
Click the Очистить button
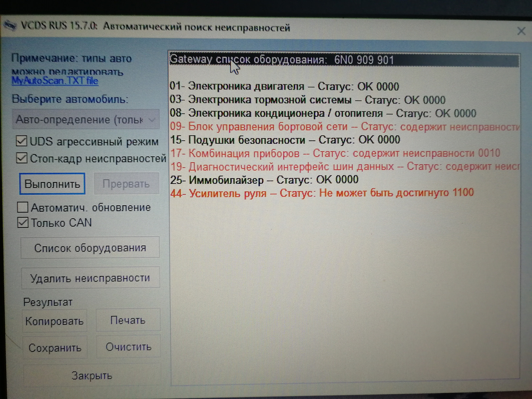(x=129, y=347)
